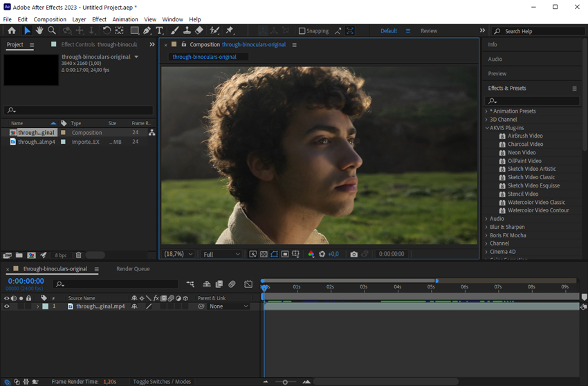This screenshot has height=386, width=588.
Task: Toggle quality switch on layer 1
Action: [x=149, y=306]
